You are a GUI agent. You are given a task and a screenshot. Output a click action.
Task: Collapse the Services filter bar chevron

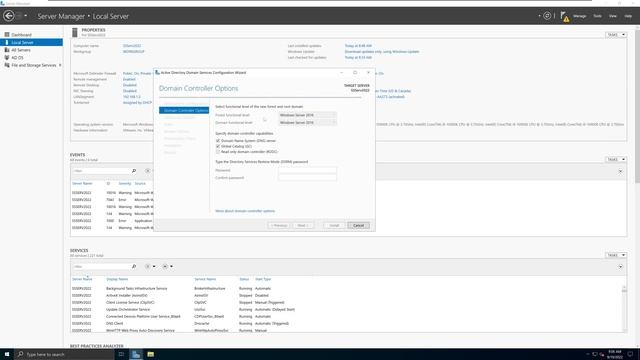[620, 267]
